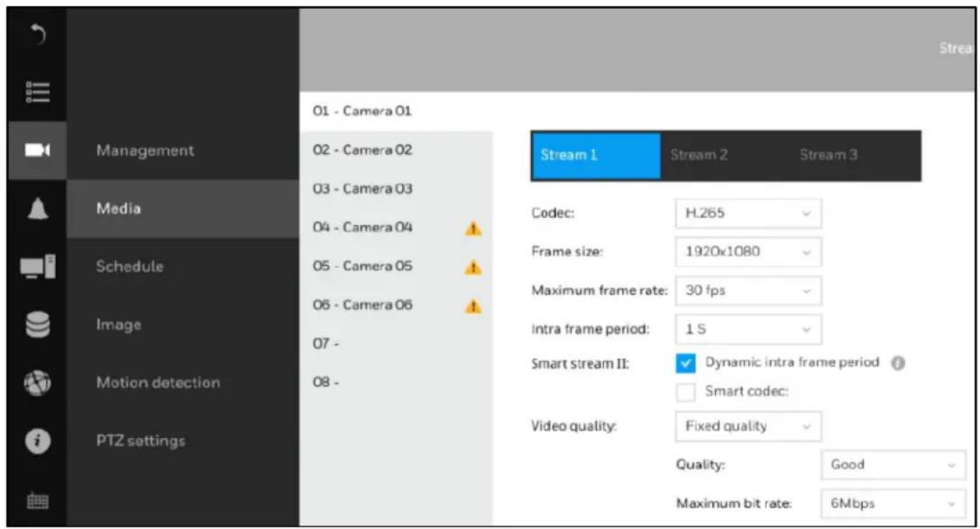
Task: Open the PTZ settings menu item
Action: click(x=182, y=441)
